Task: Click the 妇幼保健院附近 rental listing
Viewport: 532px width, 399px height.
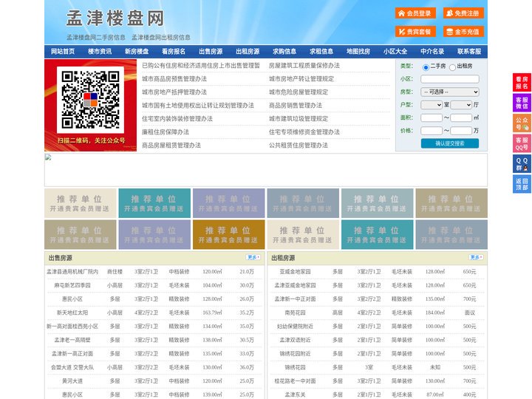Action: tap(295, 326)
